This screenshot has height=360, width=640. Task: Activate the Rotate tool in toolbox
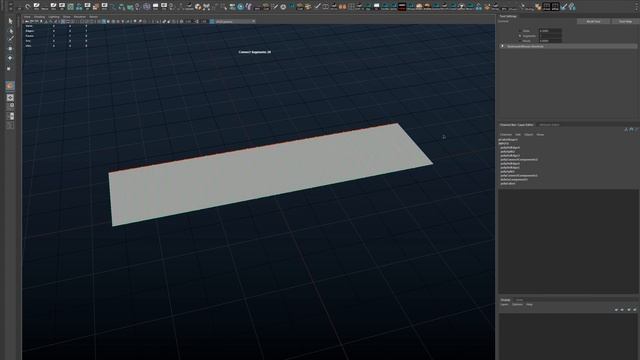coord(11,58)
